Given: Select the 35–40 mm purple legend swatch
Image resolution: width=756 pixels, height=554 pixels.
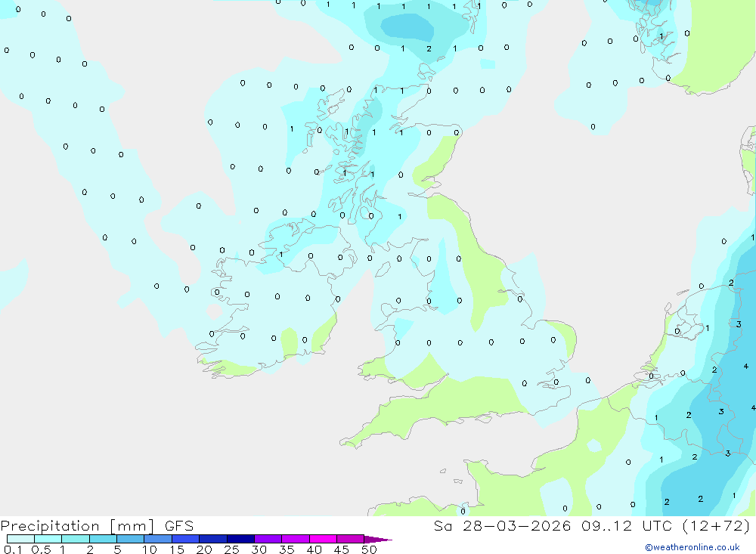Looking at the screenshot, I should click(296, 539).
